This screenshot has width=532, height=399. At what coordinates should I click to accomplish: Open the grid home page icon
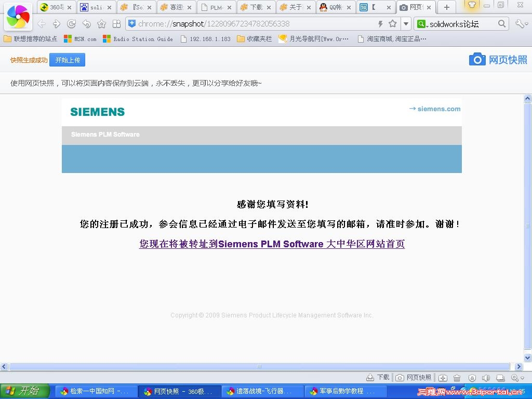(116, 24)
